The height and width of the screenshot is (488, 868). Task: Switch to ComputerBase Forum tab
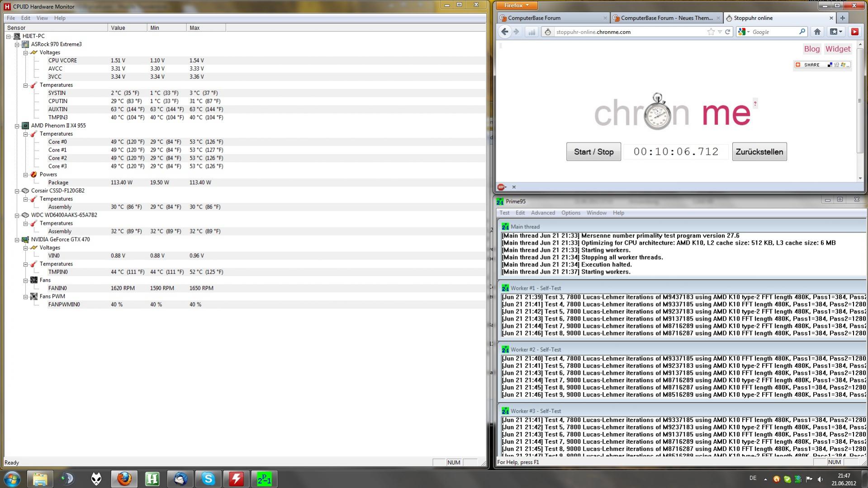(x=553, y=18)
